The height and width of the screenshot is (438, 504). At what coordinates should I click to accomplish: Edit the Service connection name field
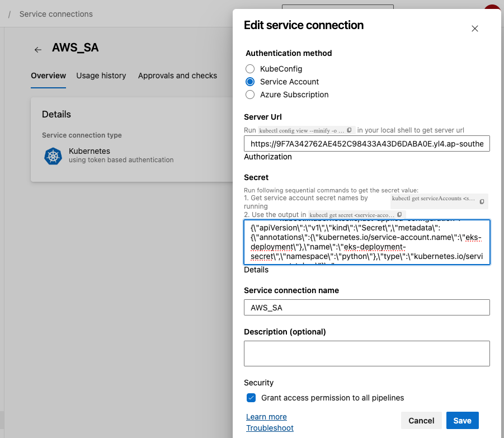tap(367, 308)
